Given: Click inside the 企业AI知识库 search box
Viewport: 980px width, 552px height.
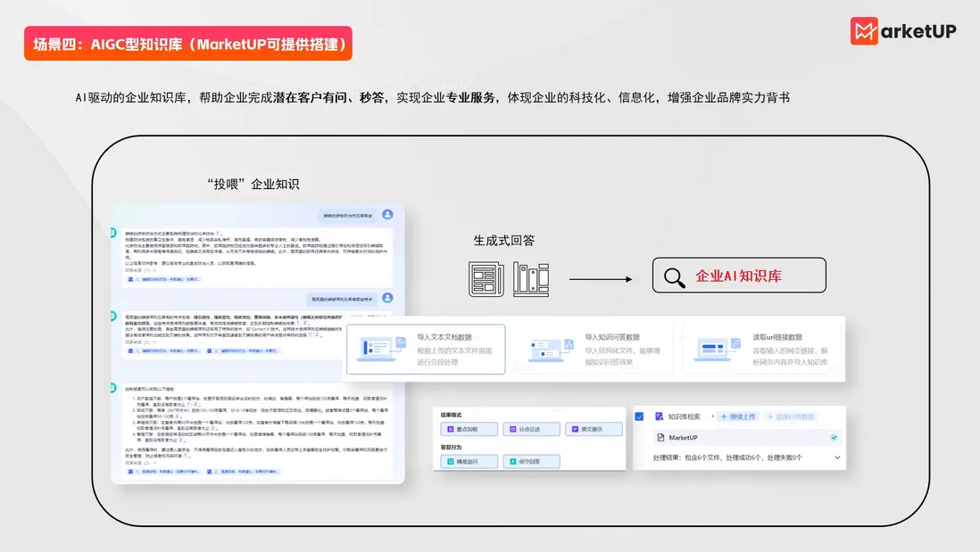Looking at the screenshot, I should [739, 276].
